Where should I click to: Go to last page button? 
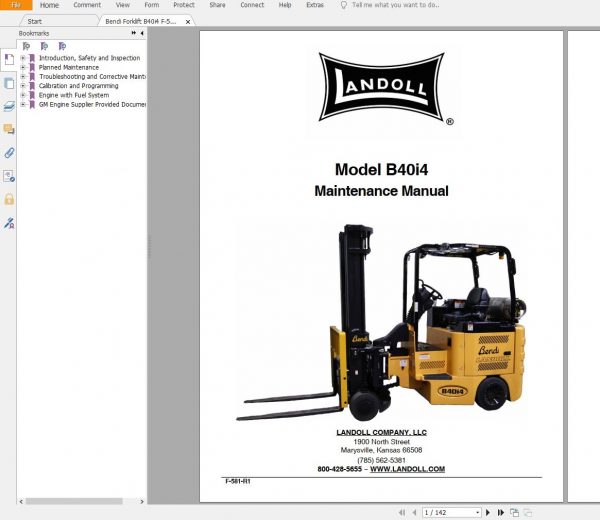(x=501, y=512)
